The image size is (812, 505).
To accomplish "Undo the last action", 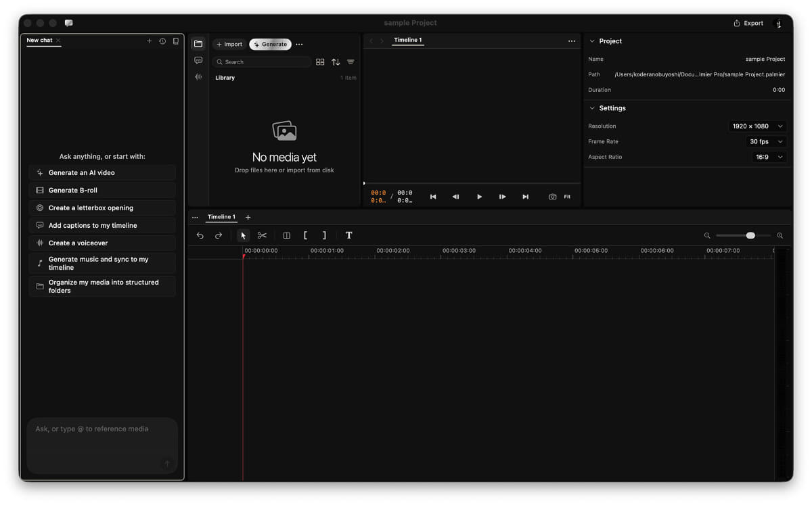I will click(200, 235).
